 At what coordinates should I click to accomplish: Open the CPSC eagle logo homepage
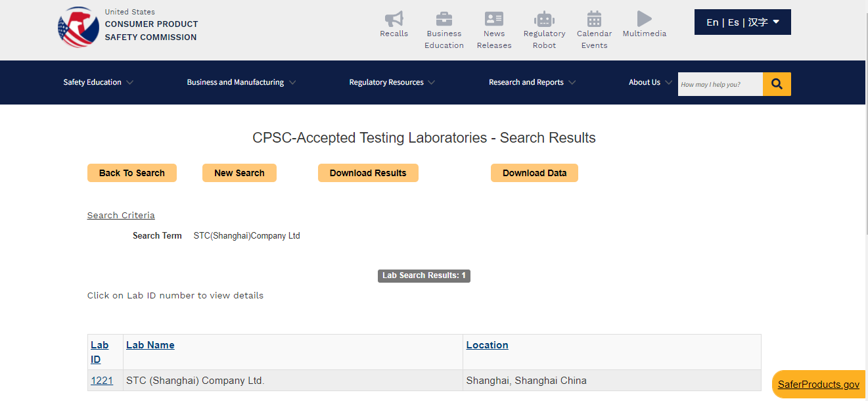click(x=78, y=27)
